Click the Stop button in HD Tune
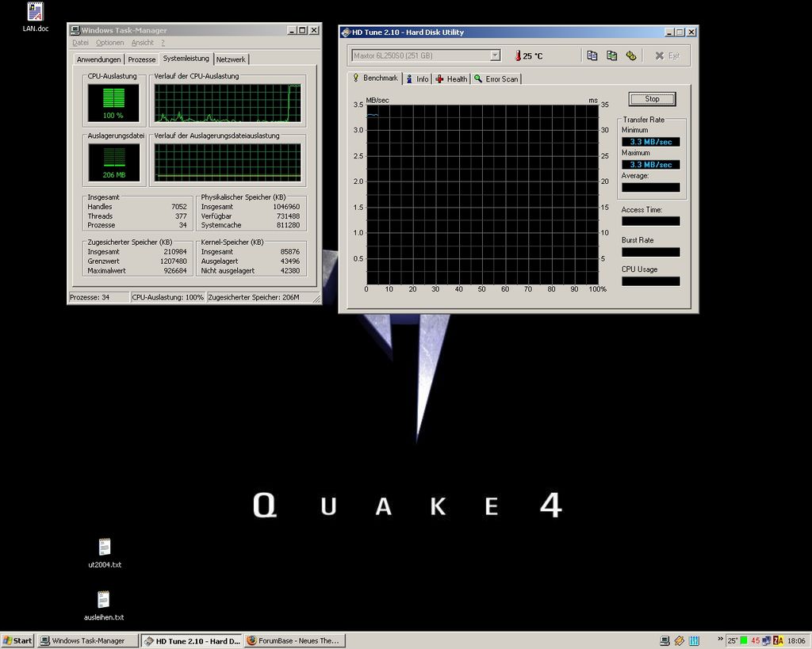 coord(652,99)
